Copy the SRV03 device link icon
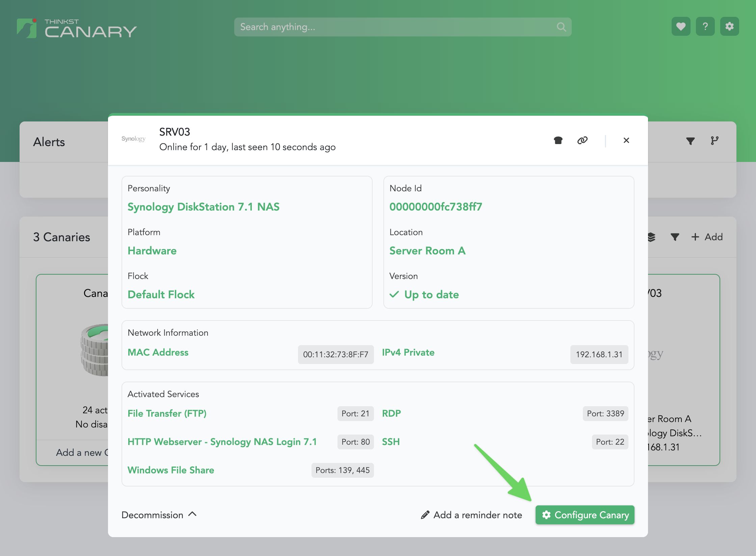756x556 pixels. click(x=582, y=140)
